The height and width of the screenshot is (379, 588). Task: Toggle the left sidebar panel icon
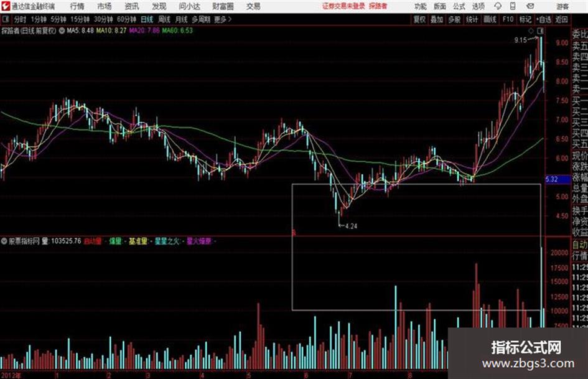click(x=5, y=19)
